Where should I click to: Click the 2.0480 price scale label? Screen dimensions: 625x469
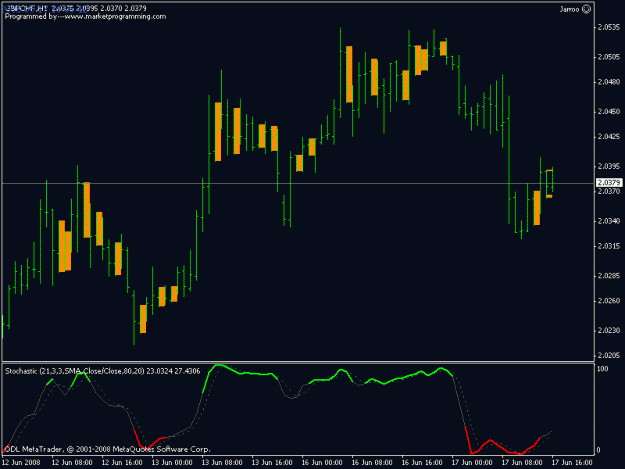(609, 82)
